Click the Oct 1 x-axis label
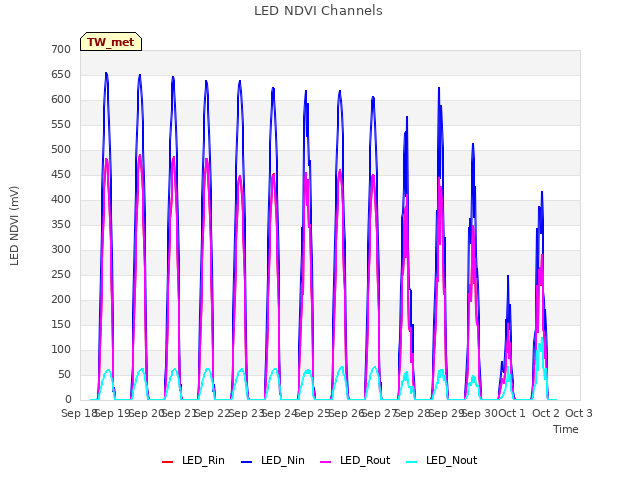The width and height of the screenshot is (640, 480). (512, 413)
